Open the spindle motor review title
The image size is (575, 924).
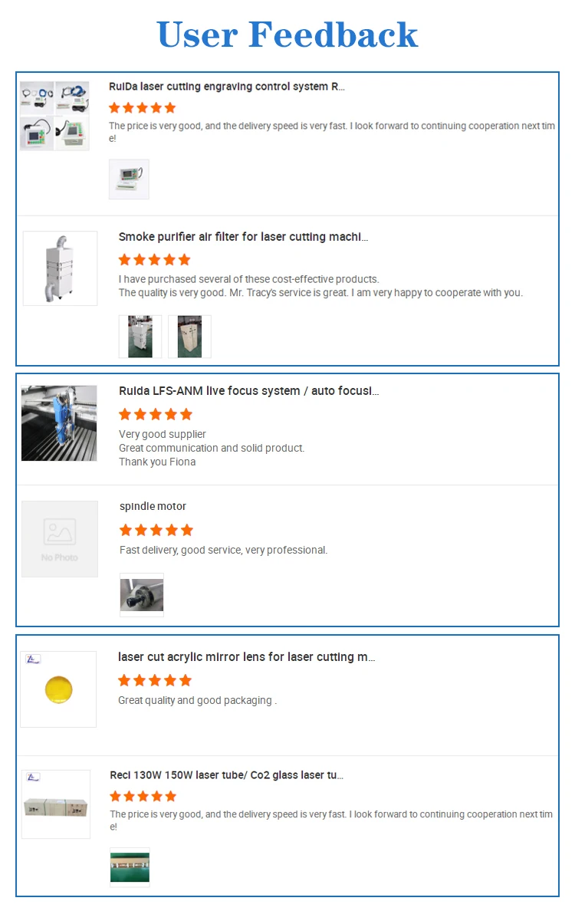153,506
